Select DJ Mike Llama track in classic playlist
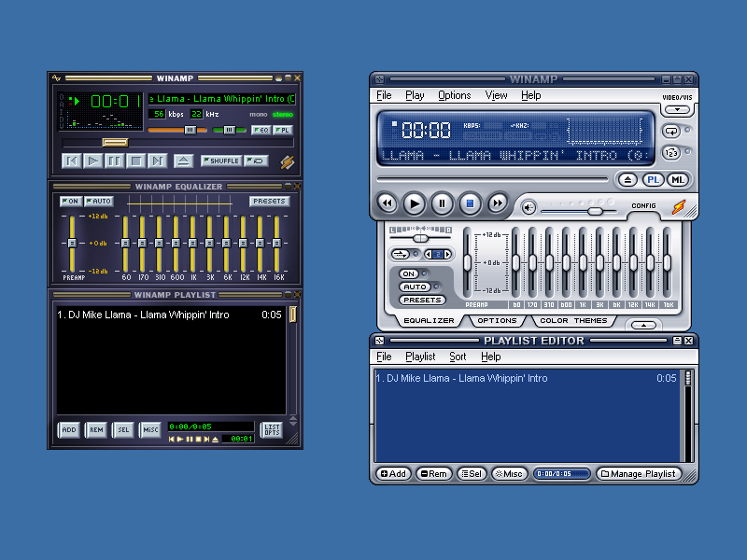 (x=170, y=315)
